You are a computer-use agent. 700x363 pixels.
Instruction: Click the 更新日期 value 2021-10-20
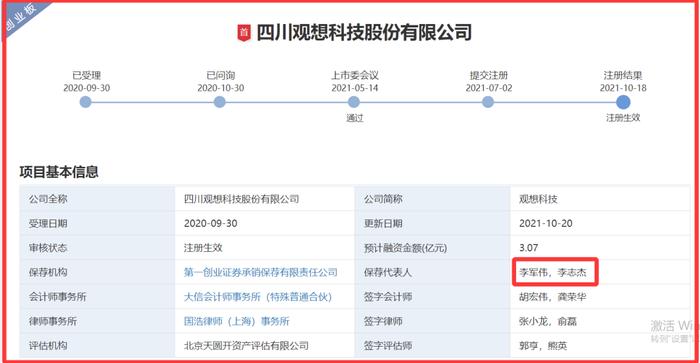point(546,223)
